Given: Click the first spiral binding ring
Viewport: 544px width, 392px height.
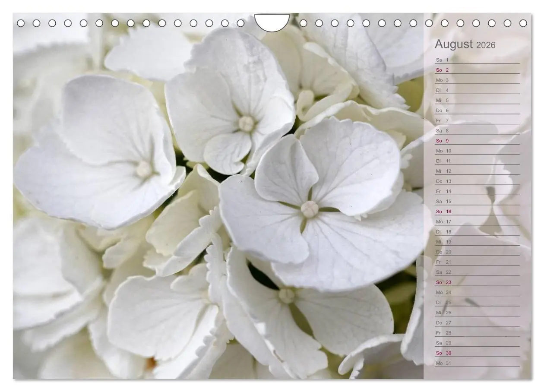Looking at the screenshot, I should tap(21, 24).
